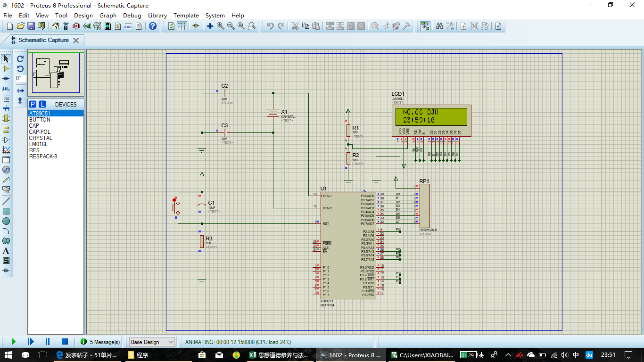
Task: Open the Base Design variant dropdown
Action: pyautogui.click(x=152, y=342)
